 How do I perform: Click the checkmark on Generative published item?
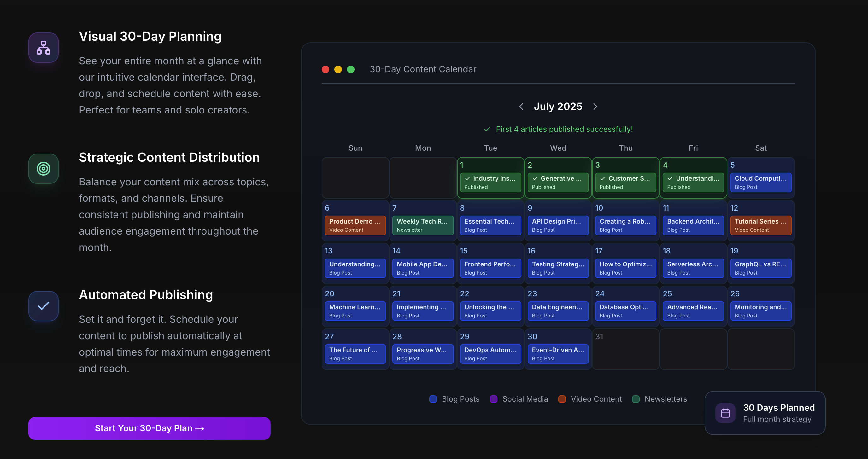tap(535, 178)
